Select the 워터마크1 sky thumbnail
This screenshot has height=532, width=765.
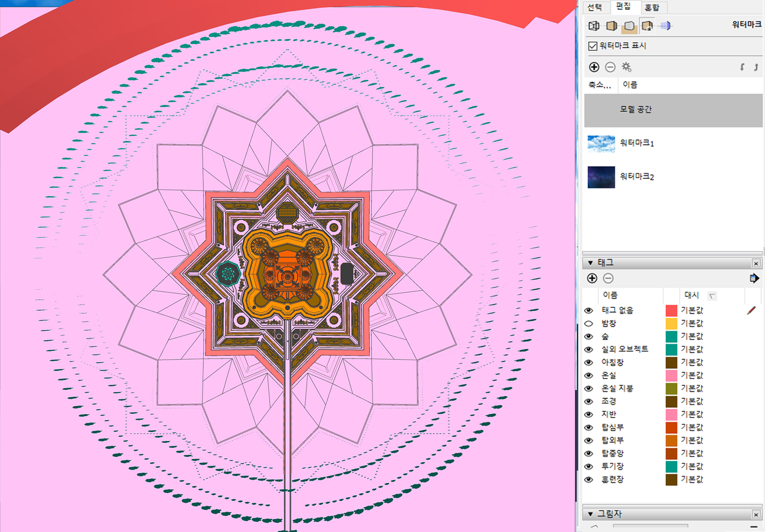(x=601, y=143)
